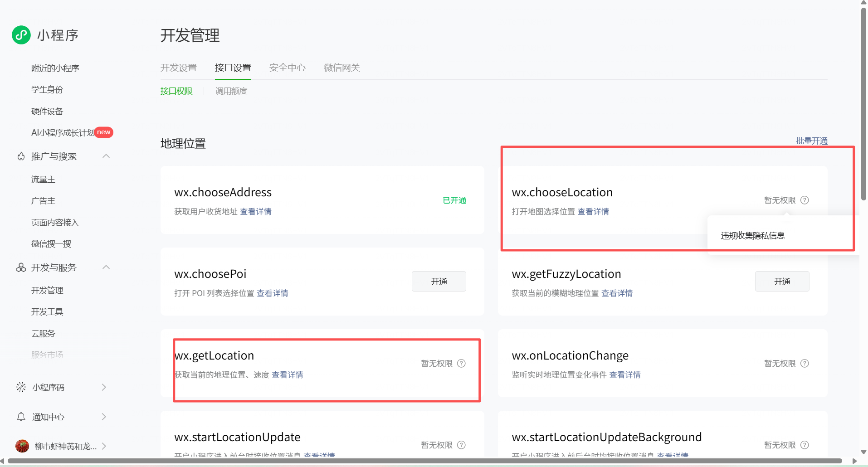Open 查看详情 link for wx.onLocationChange
868x467 pixels.
pyautogui.click(x=625, y=375)
